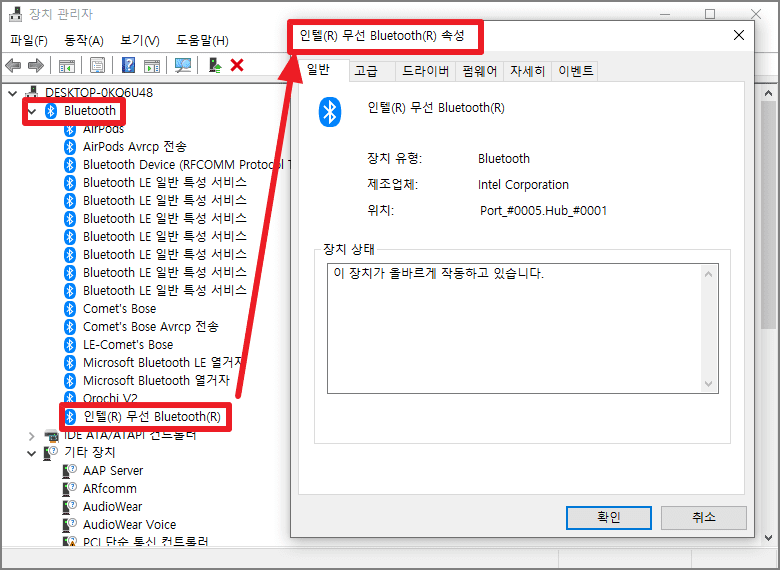Click the 취소 button
Image resolution: width=780 pixels, height=570 pixels.
tap(703, 518)
